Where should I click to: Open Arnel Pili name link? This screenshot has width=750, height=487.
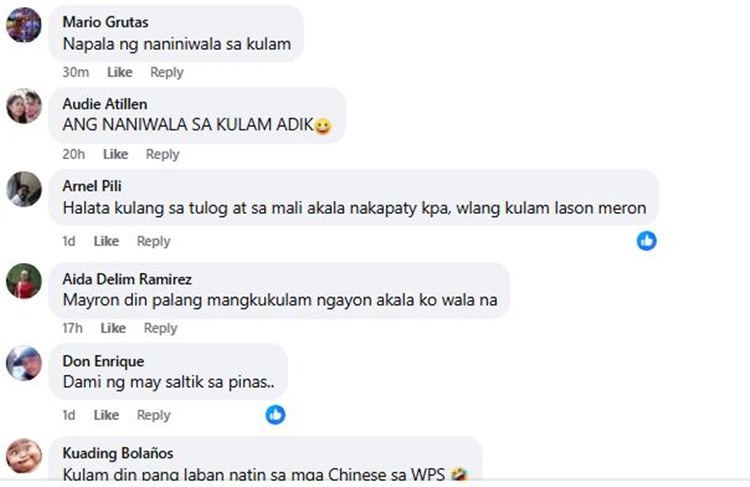[92, 186]
